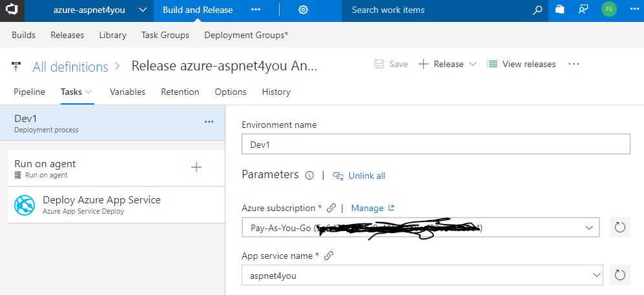This screenshot has width=644, height=295.
Task: Navigate to All definitions
Action: pyautogui.click(x=70, y=66)
